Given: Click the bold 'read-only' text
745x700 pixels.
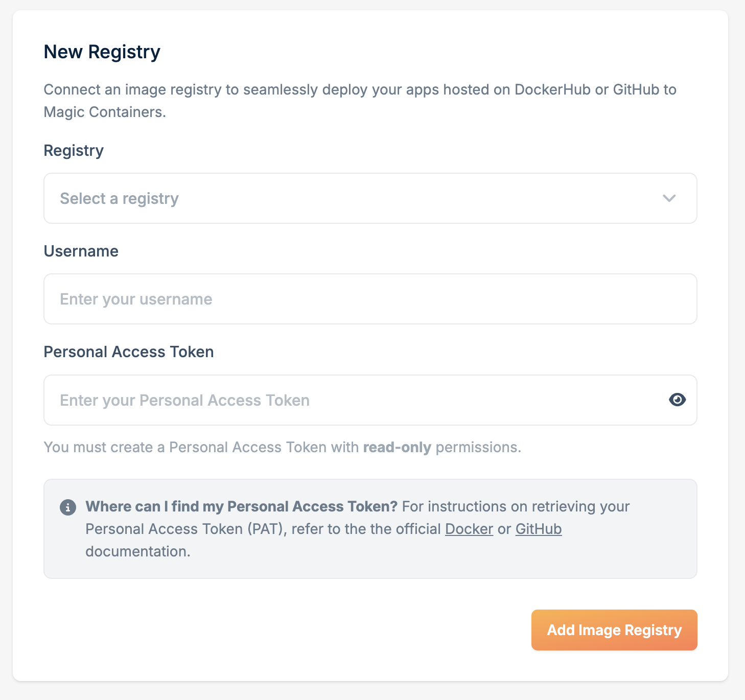Looking at the screenshot, I should (397, 448).
